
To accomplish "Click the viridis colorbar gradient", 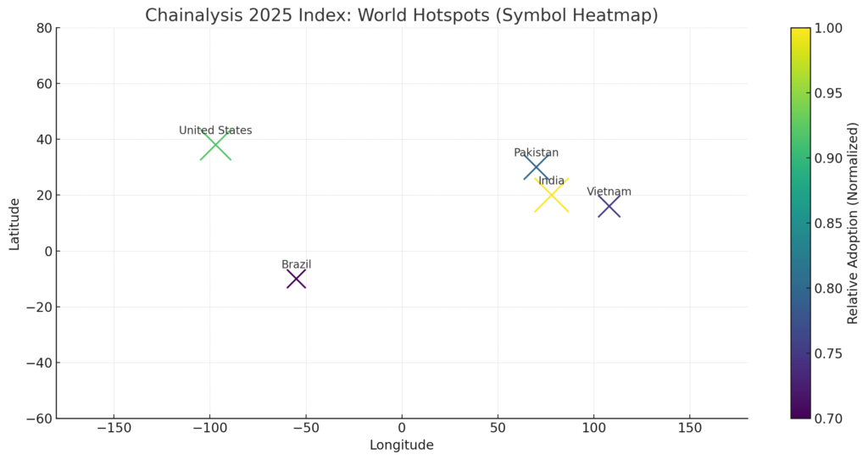I will click(x=800, y=223).
